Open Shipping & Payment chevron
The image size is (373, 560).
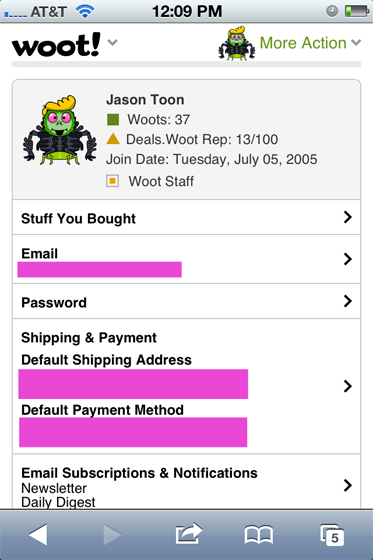coord(348,386)
